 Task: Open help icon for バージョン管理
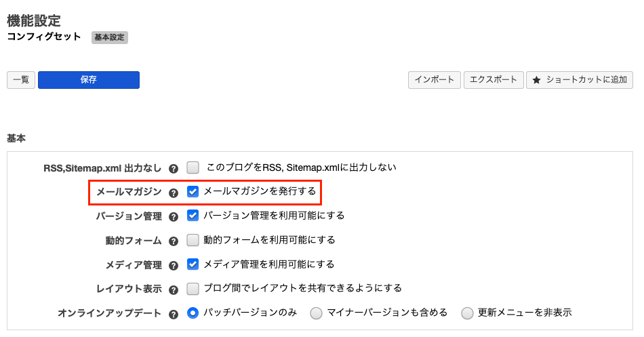(x=174, y=217)
